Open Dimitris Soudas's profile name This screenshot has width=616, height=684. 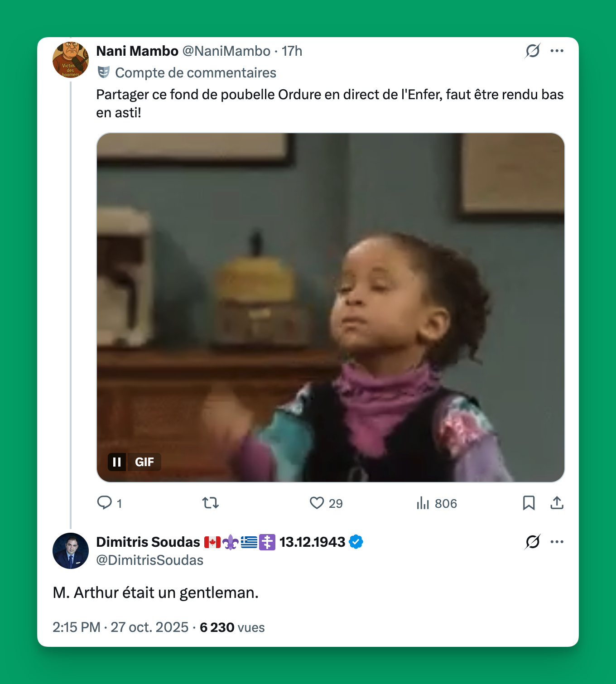tap(148, 542)
